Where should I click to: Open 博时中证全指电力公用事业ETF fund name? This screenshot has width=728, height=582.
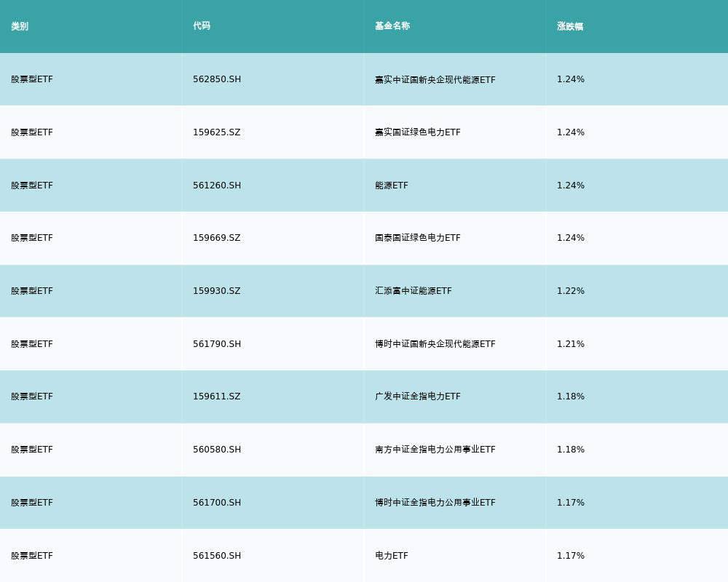point(435,503)
